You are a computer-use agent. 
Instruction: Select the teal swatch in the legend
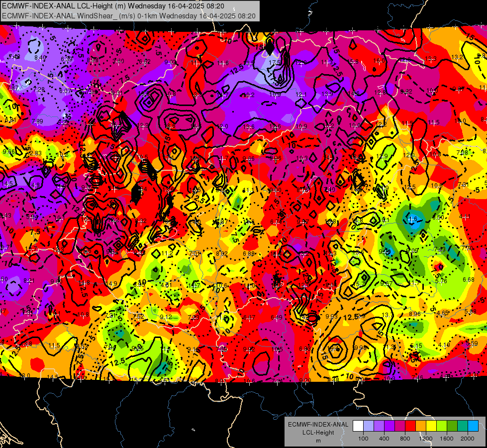pos(463,426)
